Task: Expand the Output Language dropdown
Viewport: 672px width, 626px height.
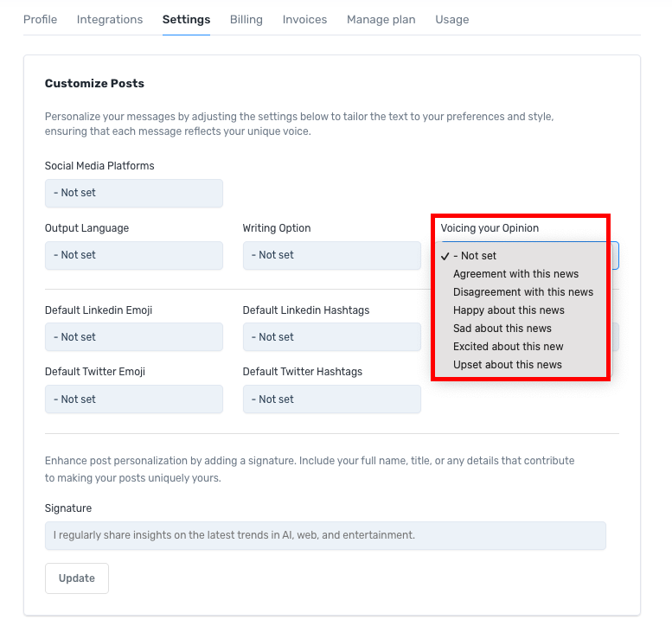Action: pos(134,255)
